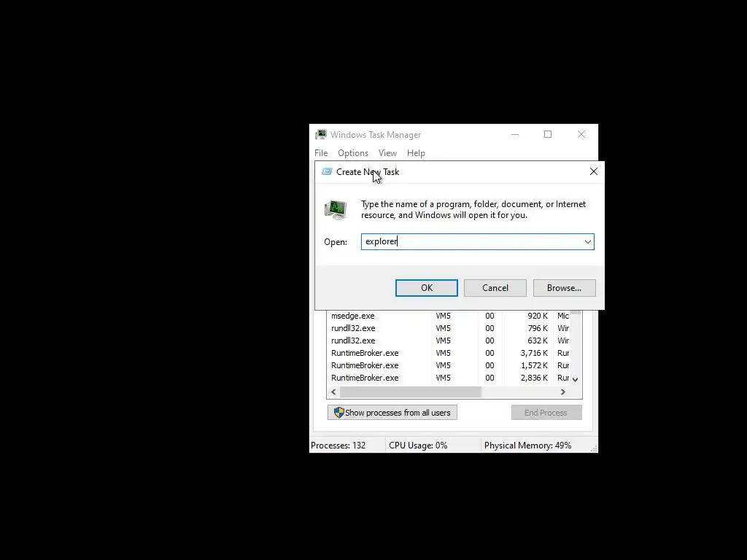Select the rundll32.exe row using 796 K

(448, 328)
